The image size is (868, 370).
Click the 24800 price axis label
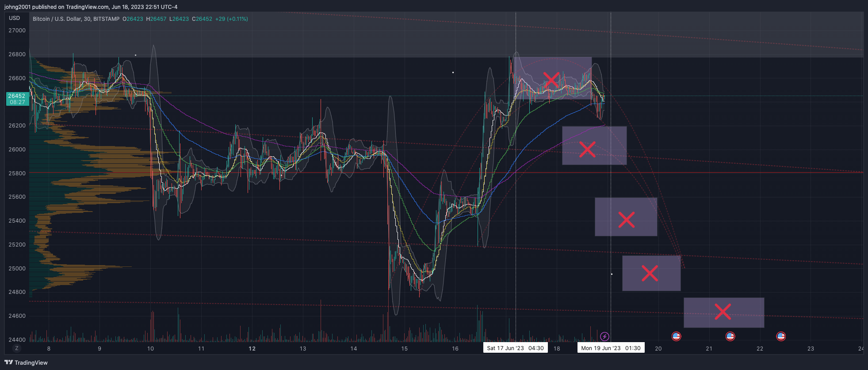(x=17, y=292)
